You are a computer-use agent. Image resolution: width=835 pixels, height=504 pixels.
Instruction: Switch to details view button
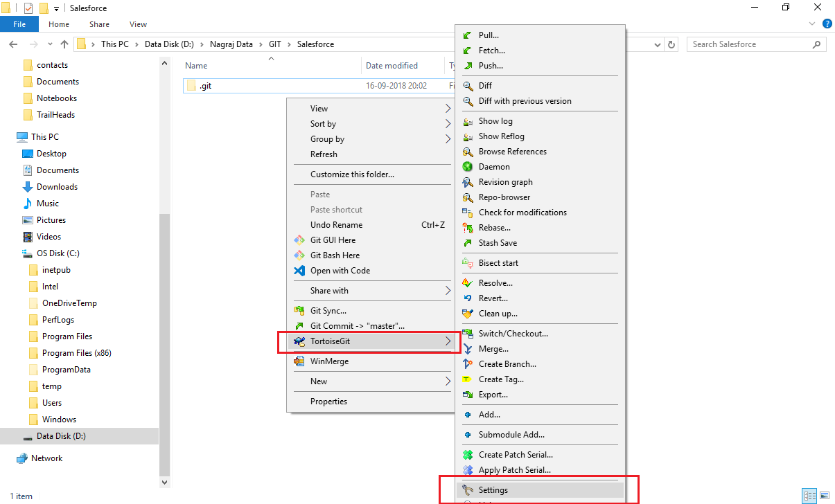[809, 496]
